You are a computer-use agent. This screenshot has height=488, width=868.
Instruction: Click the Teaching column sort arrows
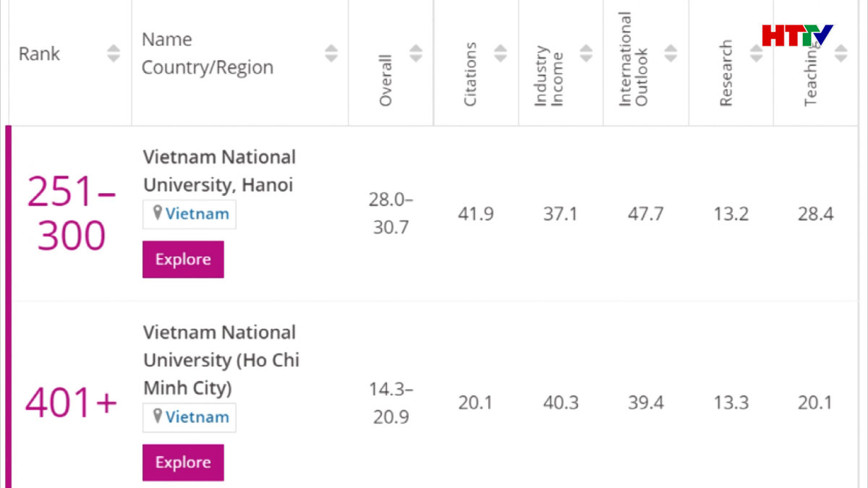[841, 53]
